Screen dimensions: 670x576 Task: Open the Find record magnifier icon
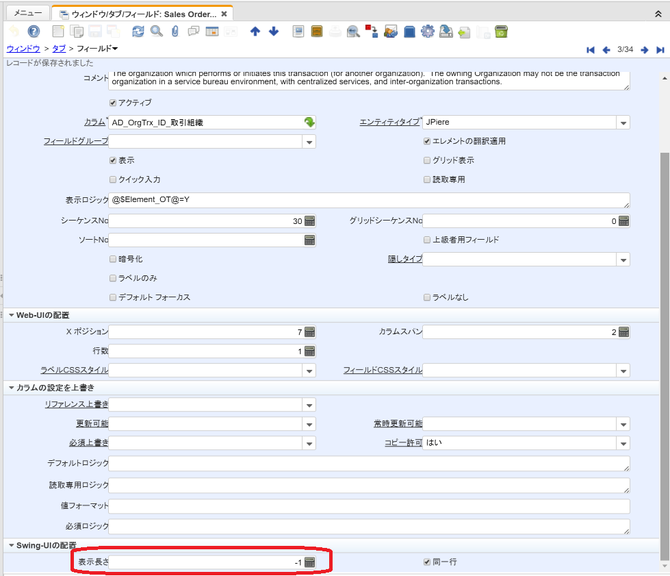coord(156,31)
